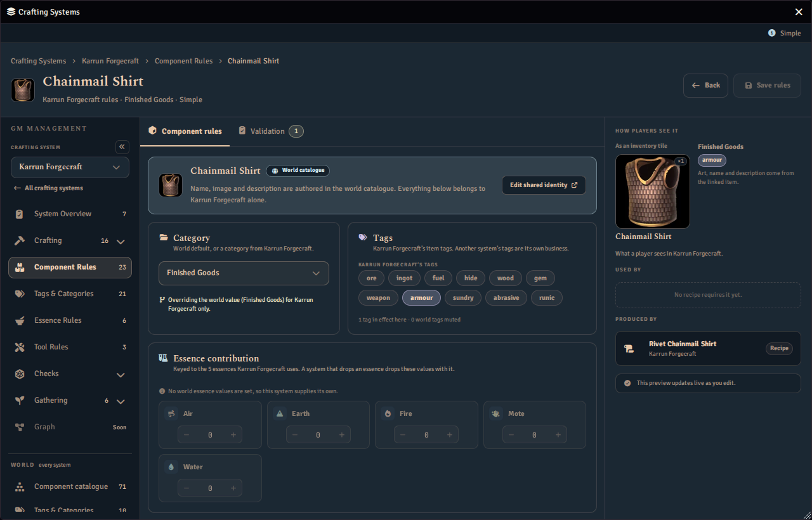Switch to the Validation tab
The height and width of the screenshot is (520, 812).
click(x=271, y=131)
